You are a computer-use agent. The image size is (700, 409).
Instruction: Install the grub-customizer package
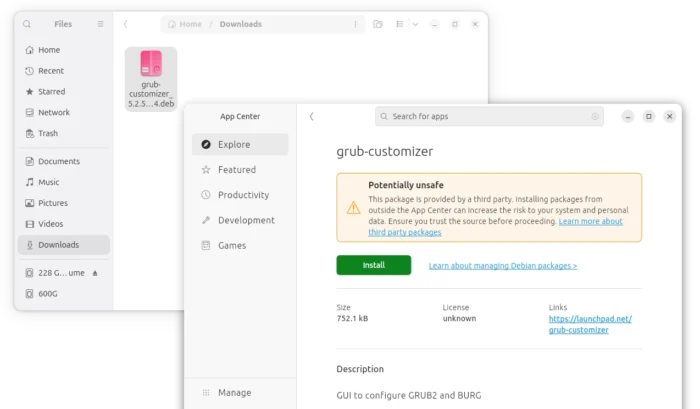click(x=374, y=265)
